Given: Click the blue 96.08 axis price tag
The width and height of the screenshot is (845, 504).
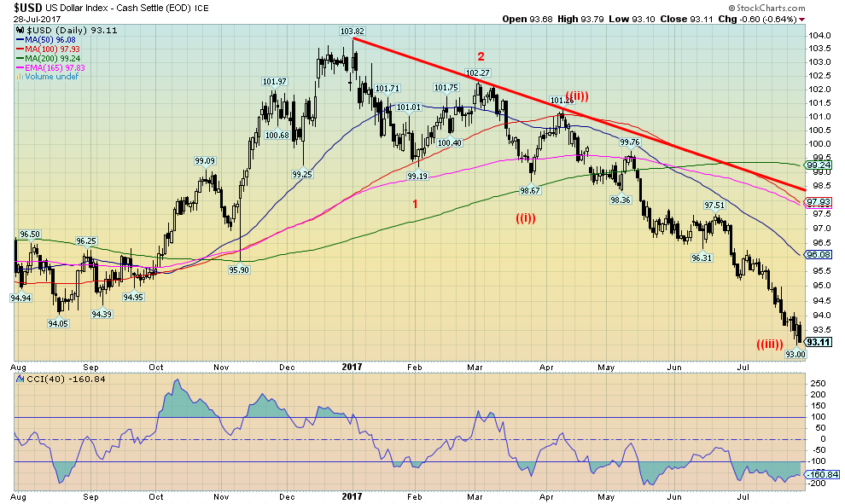Looking at the screenshot, I should click(818, 254).
